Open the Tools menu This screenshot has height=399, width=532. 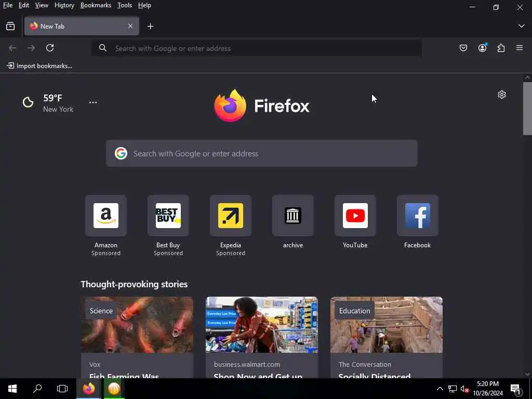coord(125,5)
